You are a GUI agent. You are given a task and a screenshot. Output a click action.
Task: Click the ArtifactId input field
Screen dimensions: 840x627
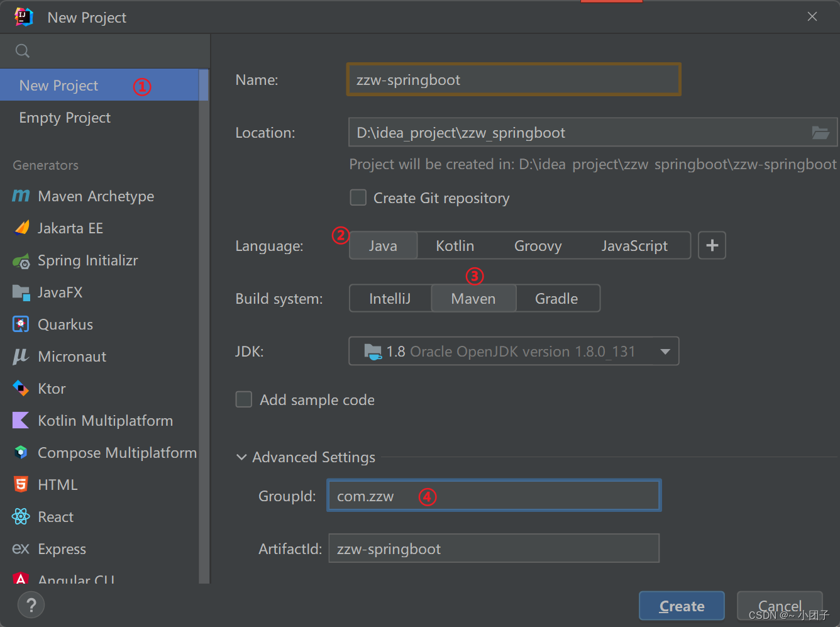tap(494, 548)
